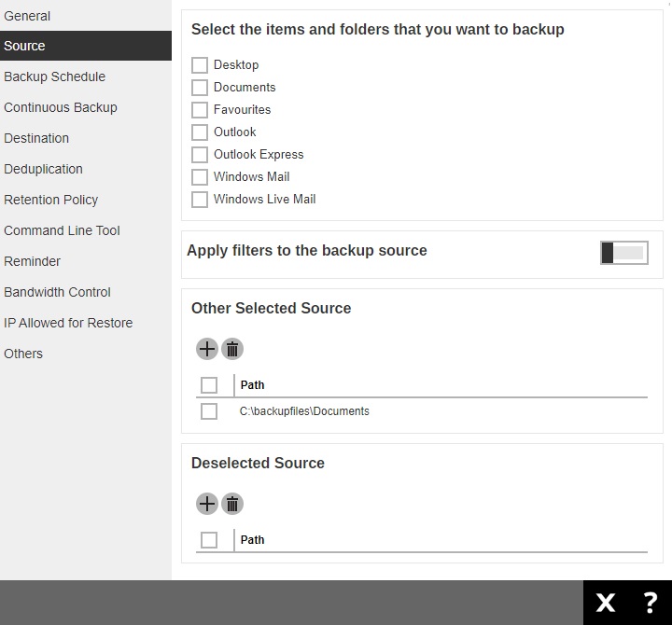
Task: Open Command Line Tool settings
Action: (x=86, y=230)
